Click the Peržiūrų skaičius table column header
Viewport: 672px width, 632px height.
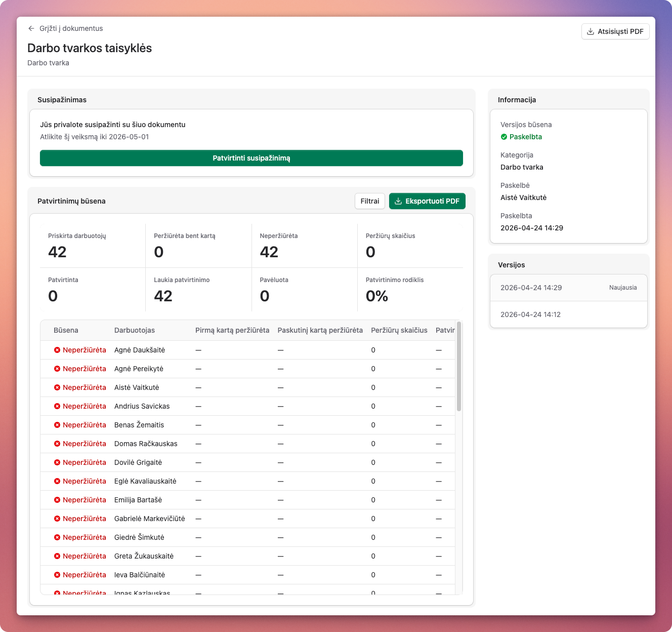pyautogui.click(x=399, y=330)
